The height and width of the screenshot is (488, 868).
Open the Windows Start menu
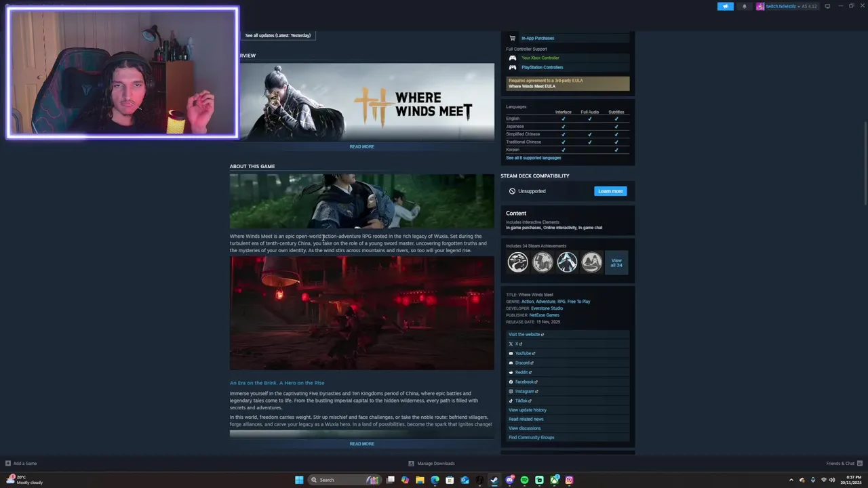point(299,480)
